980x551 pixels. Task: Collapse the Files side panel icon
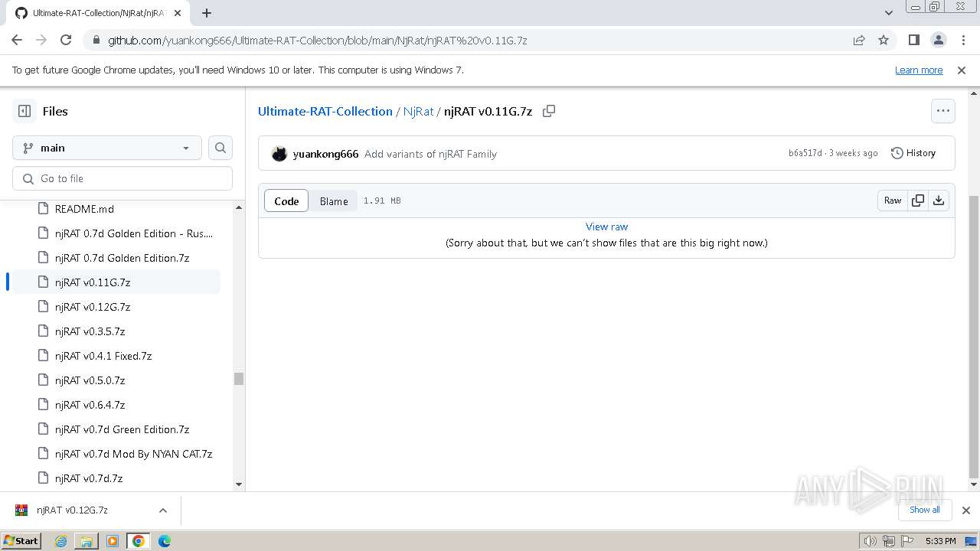tap(24, 111)
